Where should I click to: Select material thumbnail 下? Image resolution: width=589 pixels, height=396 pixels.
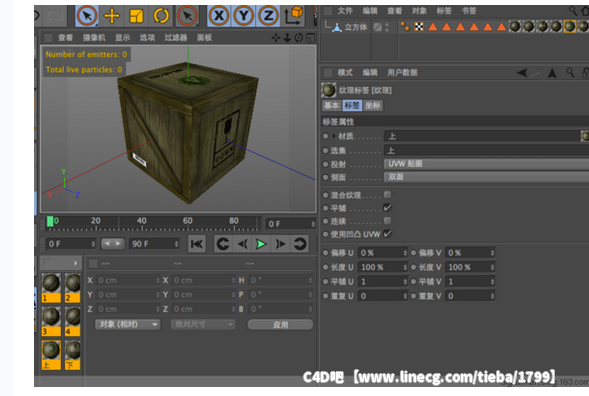click(x=72, y=355)
